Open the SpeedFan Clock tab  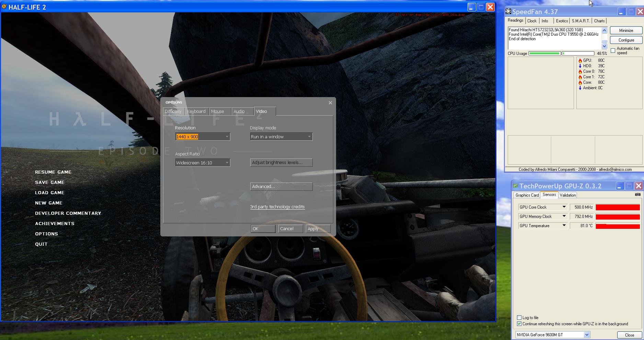(x=532, y=21)
